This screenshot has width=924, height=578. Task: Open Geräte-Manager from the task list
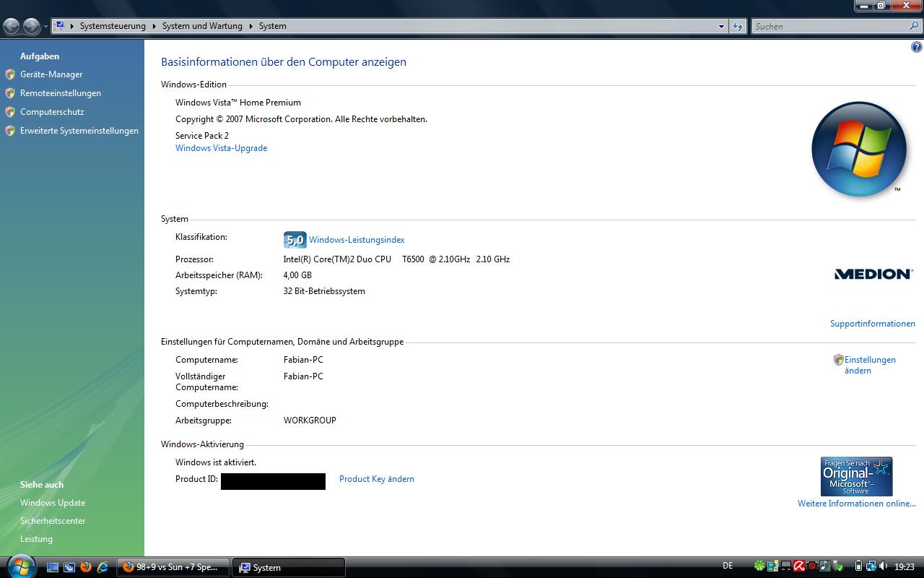point(51,74)
